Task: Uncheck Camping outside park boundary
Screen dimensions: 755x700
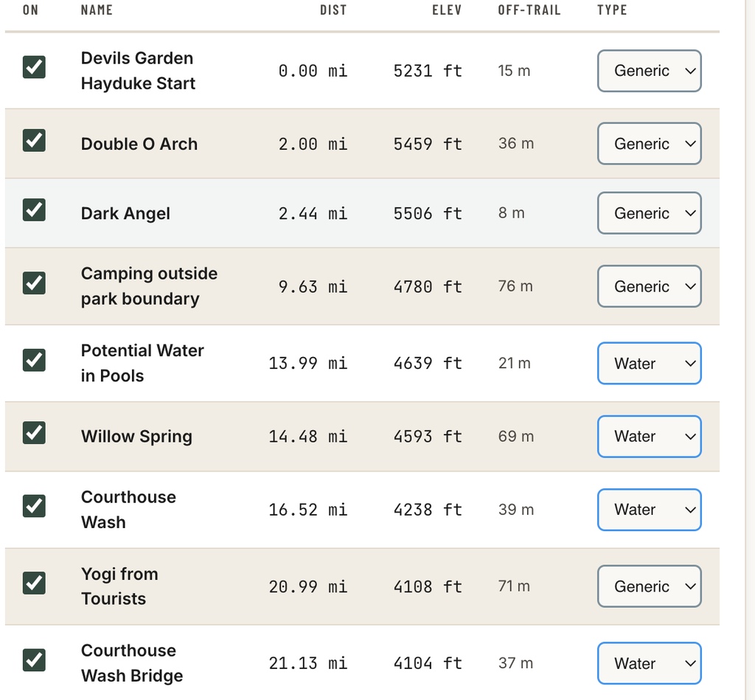Action: pyautogui.click(x=34, y=283)
